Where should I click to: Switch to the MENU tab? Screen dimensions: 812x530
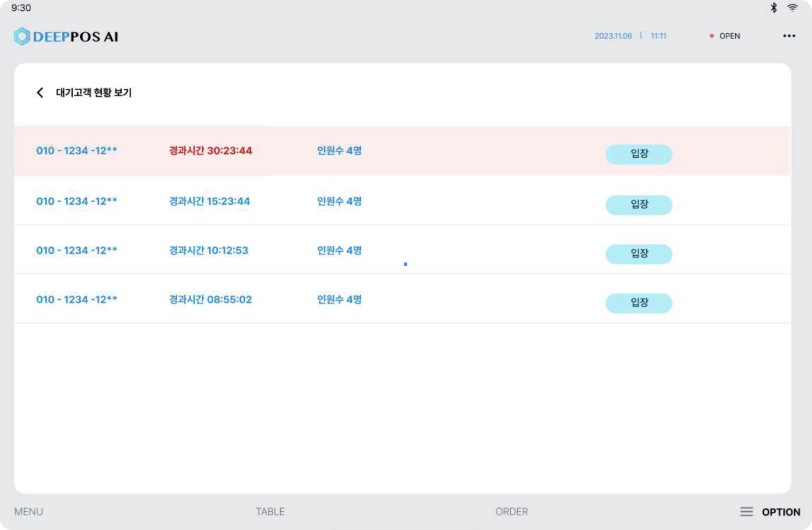point(29,511)
